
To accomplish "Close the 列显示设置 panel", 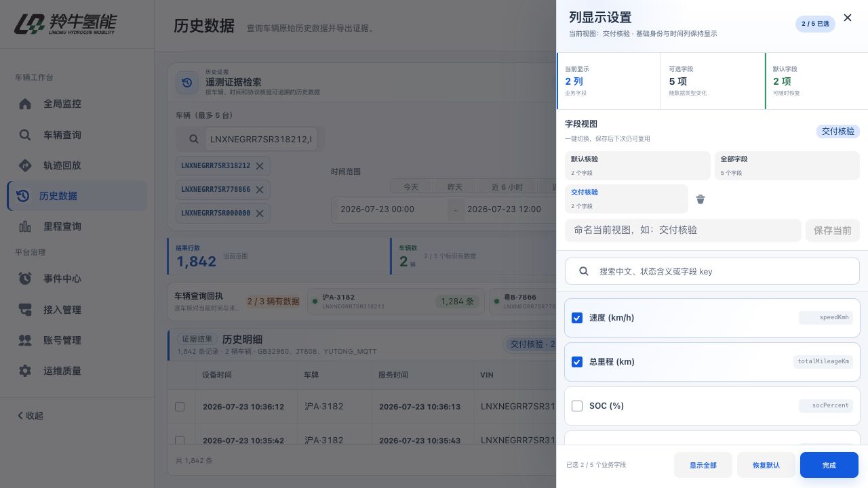I will [x=848, y=18].
